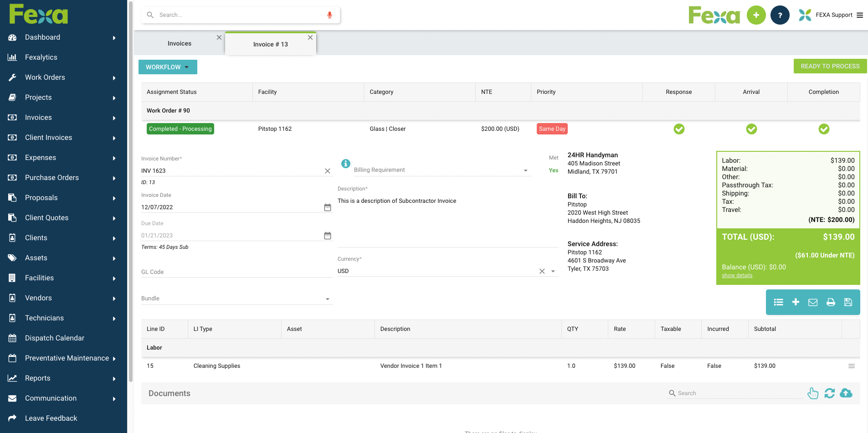This screenshot has width=868, height=433.
Task: Click the print icon for Invoice # 13
Action: 831,302
